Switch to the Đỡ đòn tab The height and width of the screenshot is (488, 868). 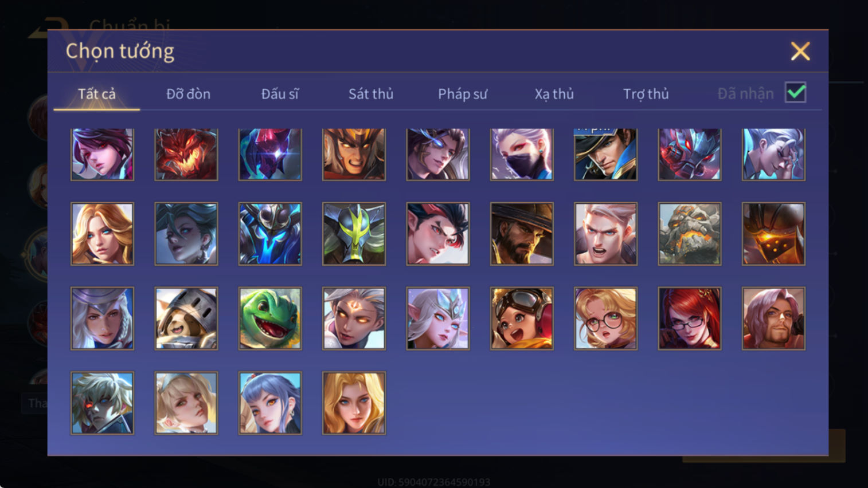pyautogui.click(x=188, y=94)
